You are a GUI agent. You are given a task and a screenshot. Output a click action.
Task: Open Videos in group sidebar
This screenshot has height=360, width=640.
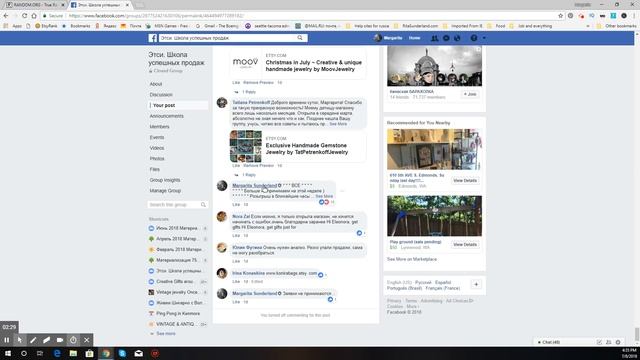[157, 148]
